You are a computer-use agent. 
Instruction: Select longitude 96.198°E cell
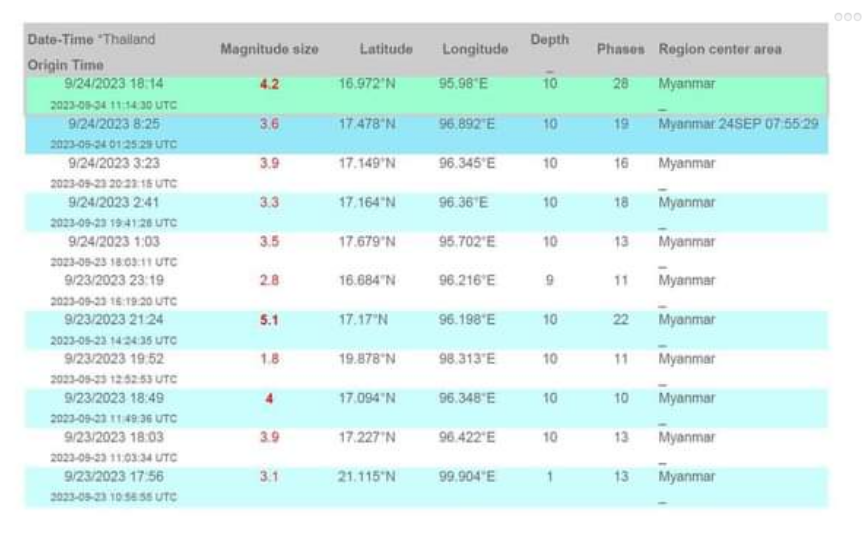(x=467, y=320)
